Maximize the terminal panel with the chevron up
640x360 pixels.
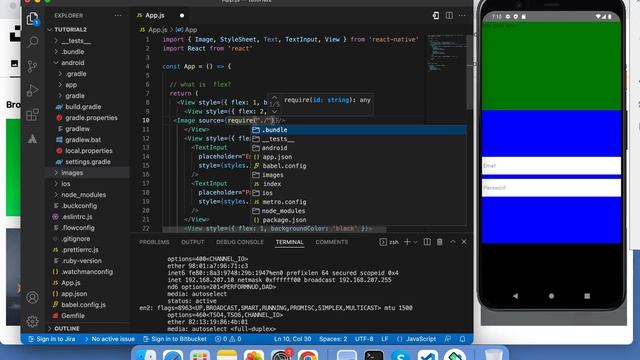[453, 242]
